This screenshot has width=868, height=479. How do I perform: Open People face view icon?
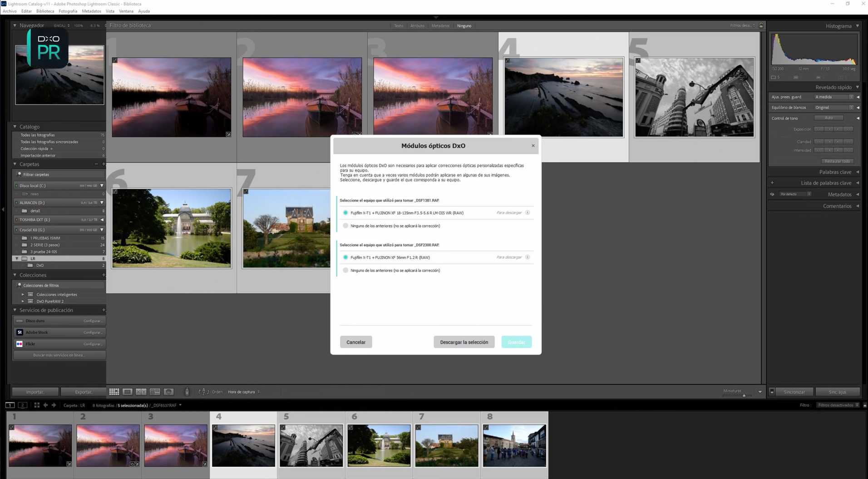[x=168, y=392]
